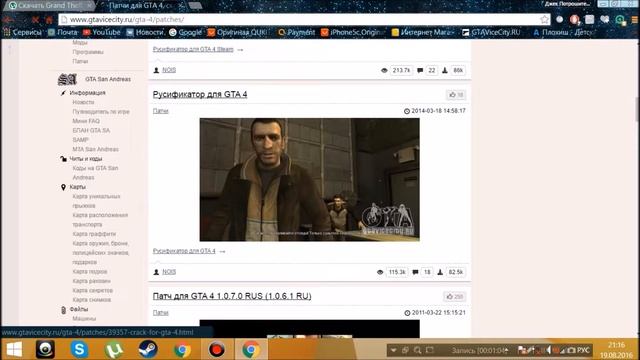Open author NOIS under Русификатор GTA 4 image
640x360 pixels.
(x=169, y=272)
